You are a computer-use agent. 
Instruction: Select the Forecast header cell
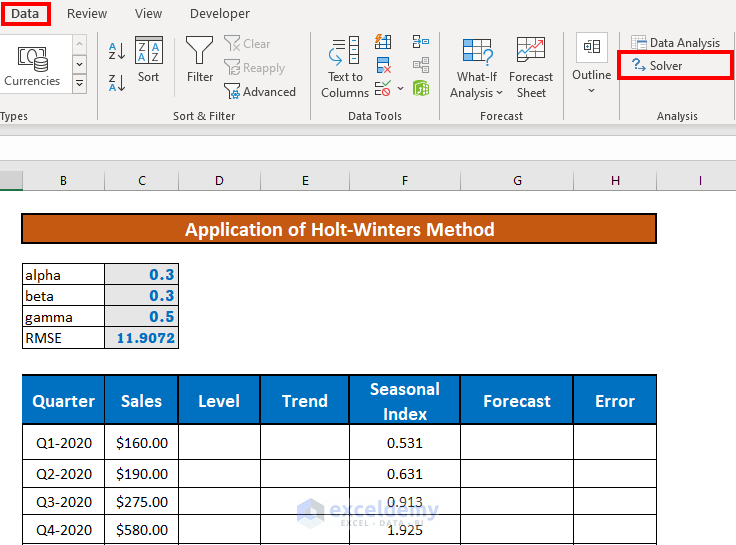tap(517, 400)
